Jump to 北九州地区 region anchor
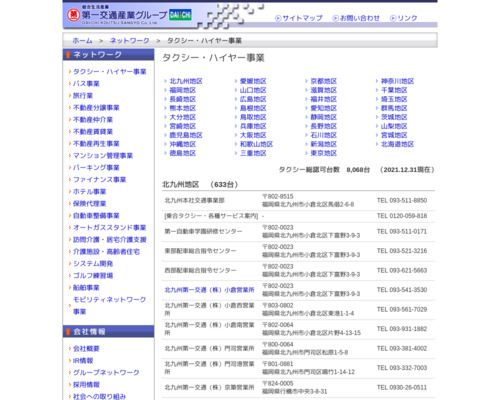The image size is (500, 400). (x=186, y=81)
